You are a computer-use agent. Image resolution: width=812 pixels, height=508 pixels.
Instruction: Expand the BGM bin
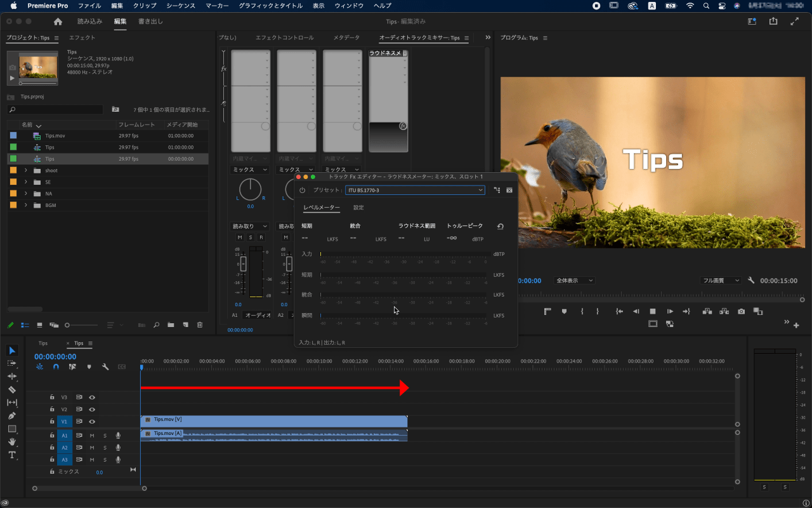pos(26,205)
